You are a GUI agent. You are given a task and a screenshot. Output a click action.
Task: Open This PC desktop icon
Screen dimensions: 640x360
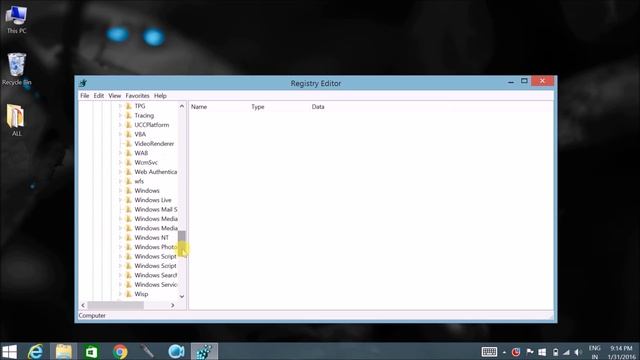pos(16,19)
